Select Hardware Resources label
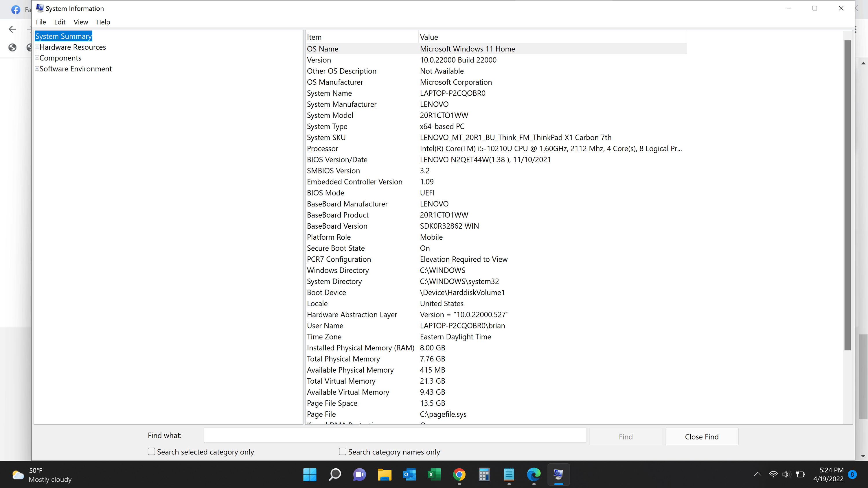 (72, 47)
